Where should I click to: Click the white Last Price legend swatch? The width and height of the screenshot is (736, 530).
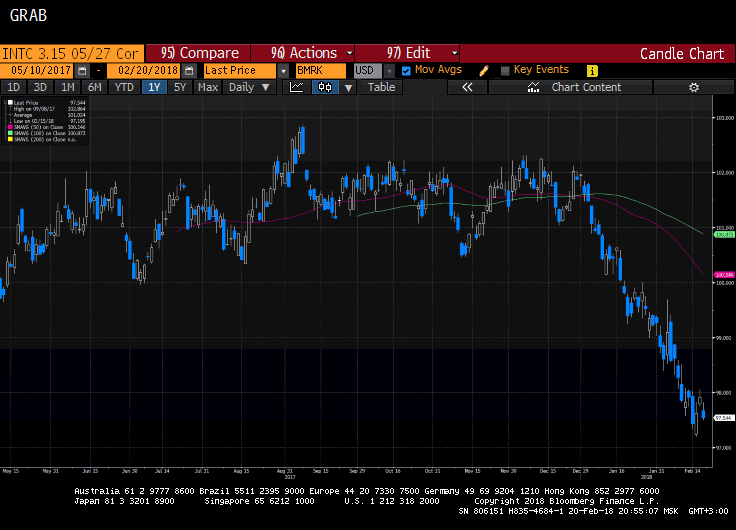click(x=10, y=102)
